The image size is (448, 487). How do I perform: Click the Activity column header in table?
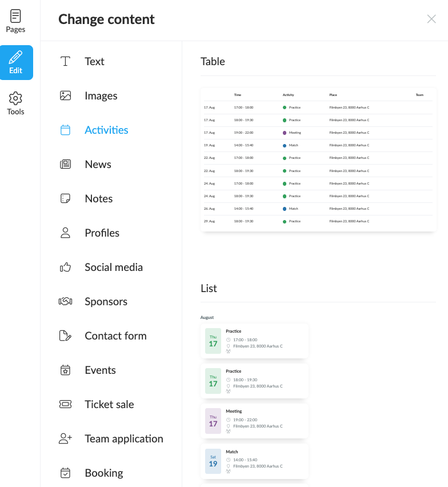[288, 95]
